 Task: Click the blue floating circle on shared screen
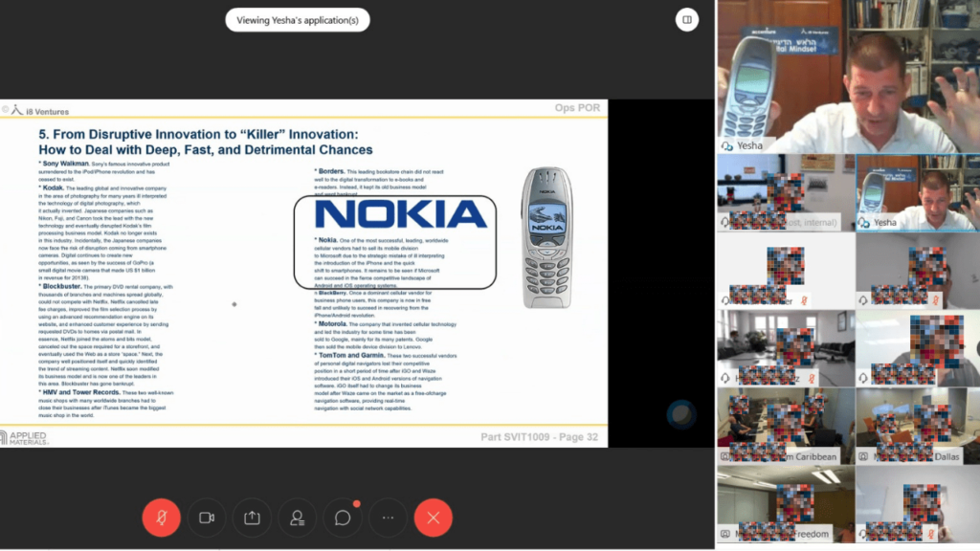680,414
